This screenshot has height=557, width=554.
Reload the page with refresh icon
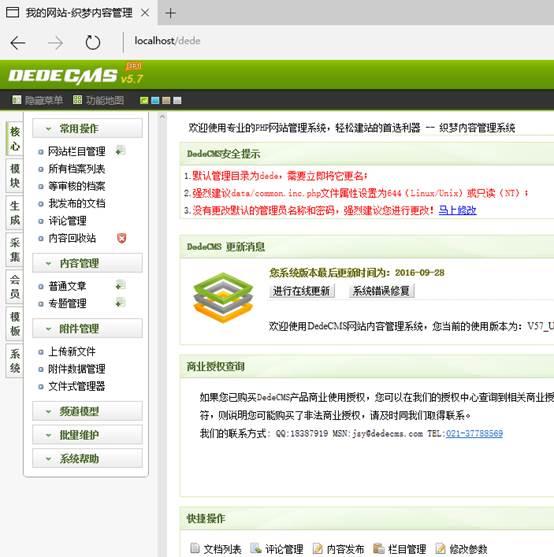pyautogui.click(x=93, y=43)
